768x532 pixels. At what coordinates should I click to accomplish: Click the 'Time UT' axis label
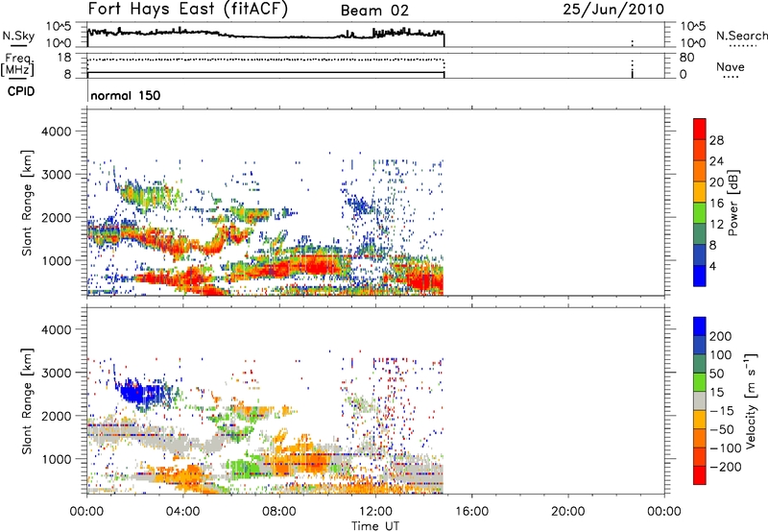[x=375, y=526]
